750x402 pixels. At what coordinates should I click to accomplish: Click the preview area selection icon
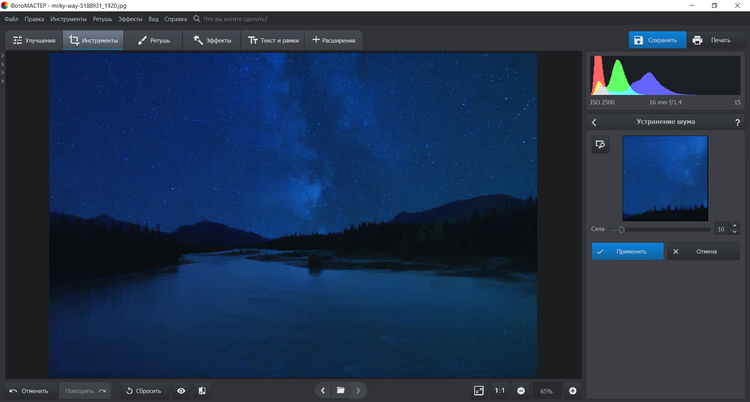pos(601,145)
